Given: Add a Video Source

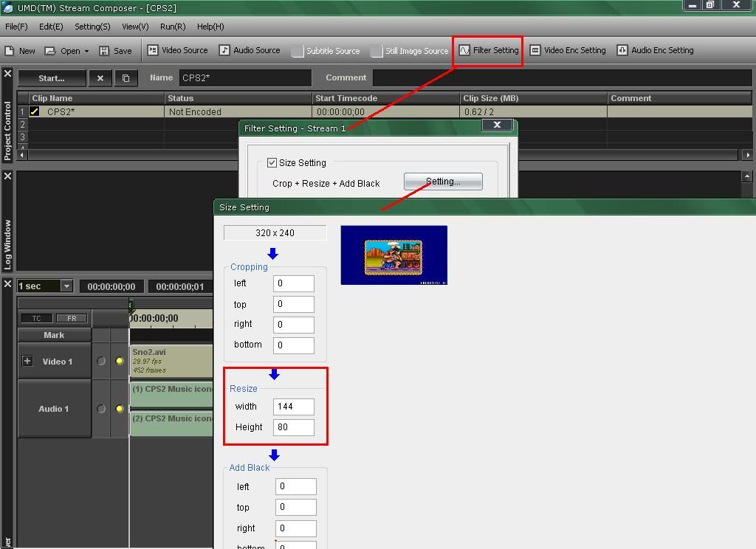Looking at the screenshot, I should (x=177, y=50).
